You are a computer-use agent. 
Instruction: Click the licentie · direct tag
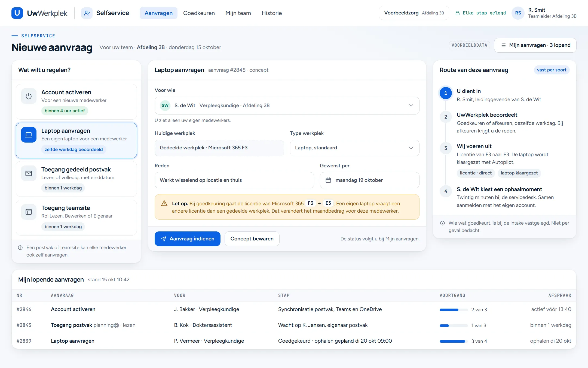pos(476,173)
